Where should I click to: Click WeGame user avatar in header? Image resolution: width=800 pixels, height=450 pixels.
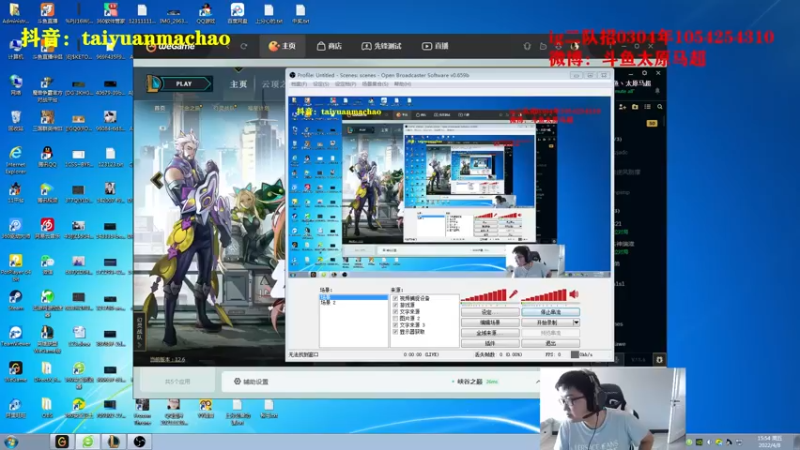574,46
